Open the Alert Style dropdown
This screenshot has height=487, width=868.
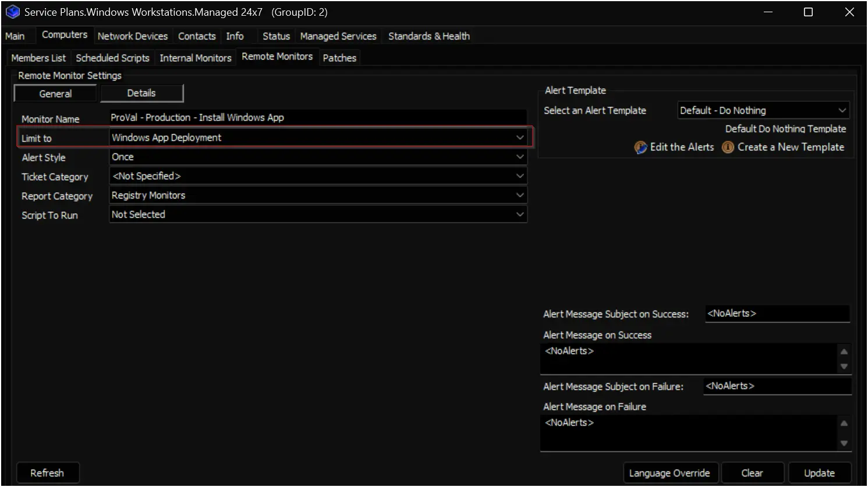pyautogui.click(x=519, y=157)
